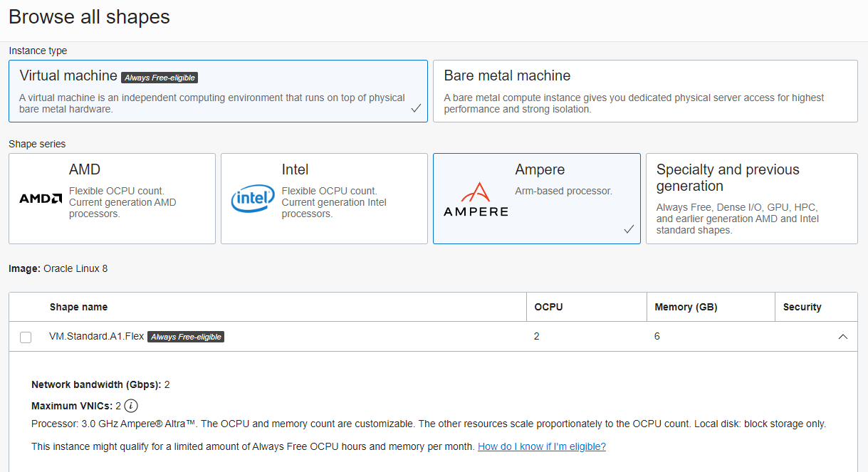Click the AMD logo icon

pos(40,198)
